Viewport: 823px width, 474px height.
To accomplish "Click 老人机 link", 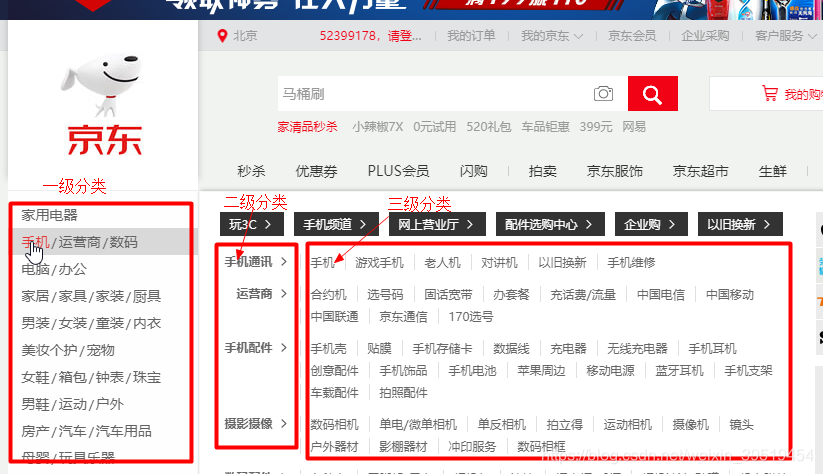I will pos(442,262).
